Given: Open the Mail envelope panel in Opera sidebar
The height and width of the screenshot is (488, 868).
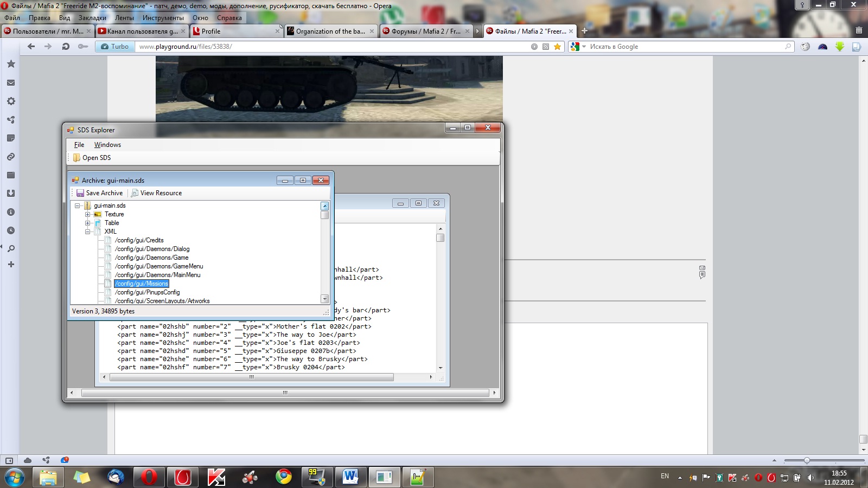Looking at the screenshot, I should coord(11,83).
